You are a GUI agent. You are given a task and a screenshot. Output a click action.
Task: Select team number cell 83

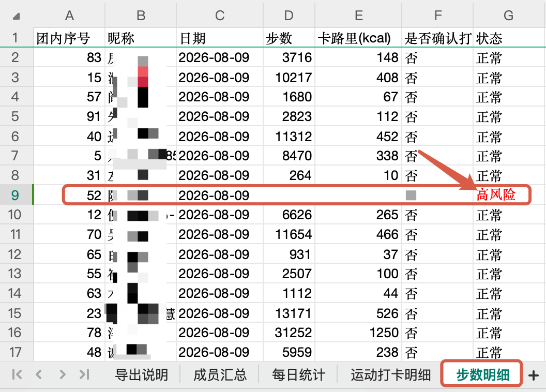tap(69, 57)
